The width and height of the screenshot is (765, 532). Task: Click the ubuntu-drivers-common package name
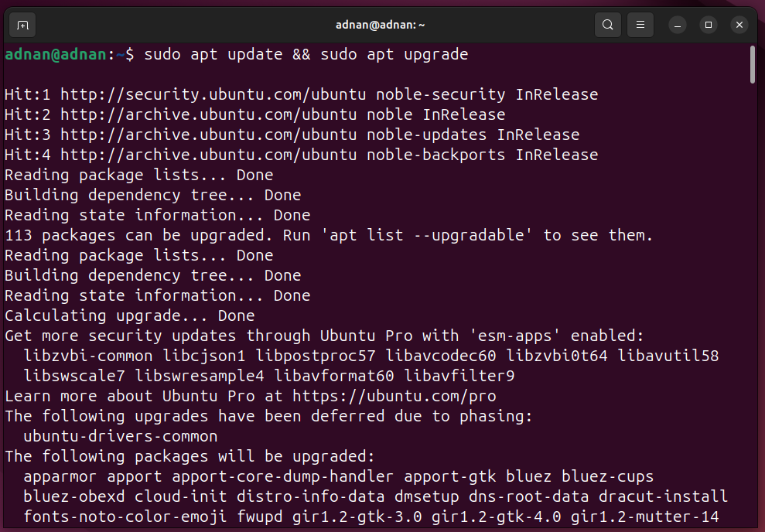(121, 436)
